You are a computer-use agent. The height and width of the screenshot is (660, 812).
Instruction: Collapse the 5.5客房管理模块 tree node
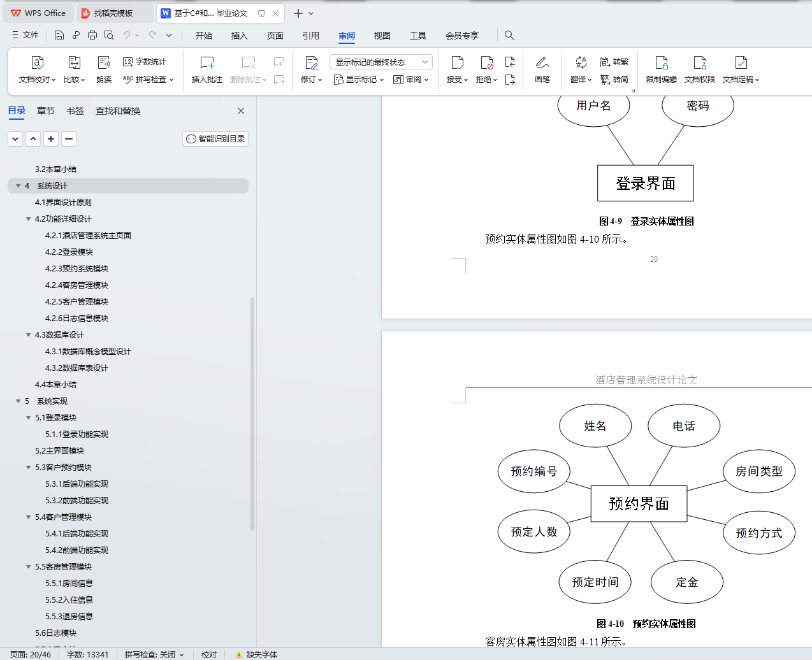click(x=28, y=567)
